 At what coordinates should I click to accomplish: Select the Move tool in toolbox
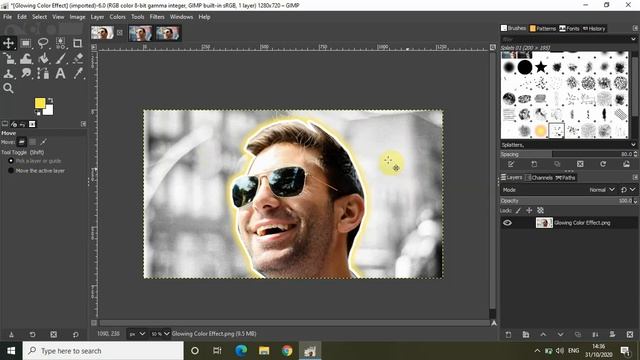[9, 43]
